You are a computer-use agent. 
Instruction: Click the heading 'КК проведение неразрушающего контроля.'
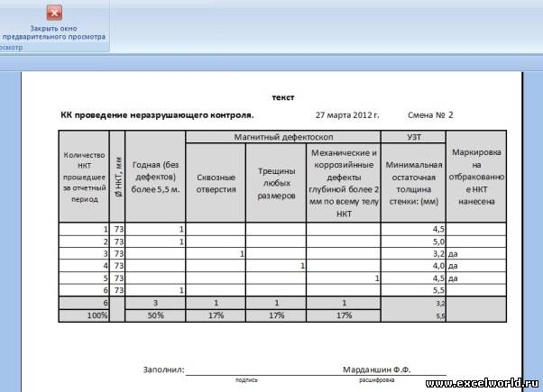157,115
